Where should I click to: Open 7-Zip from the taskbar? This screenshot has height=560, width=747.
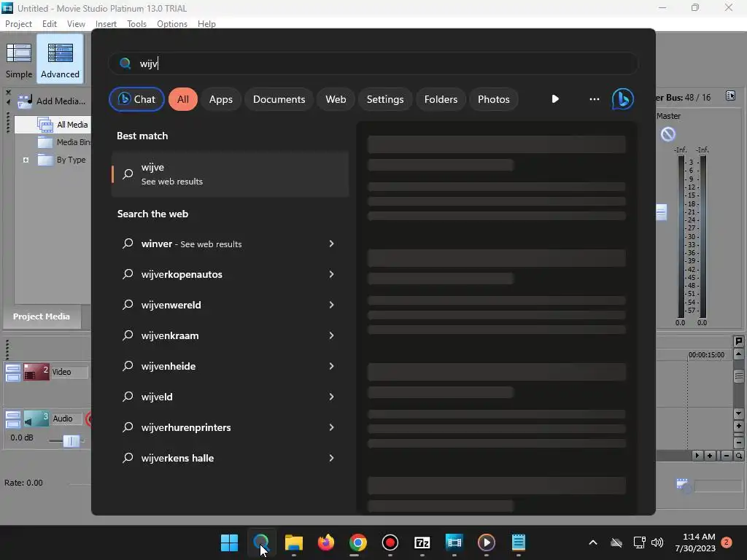pos(422,542)
